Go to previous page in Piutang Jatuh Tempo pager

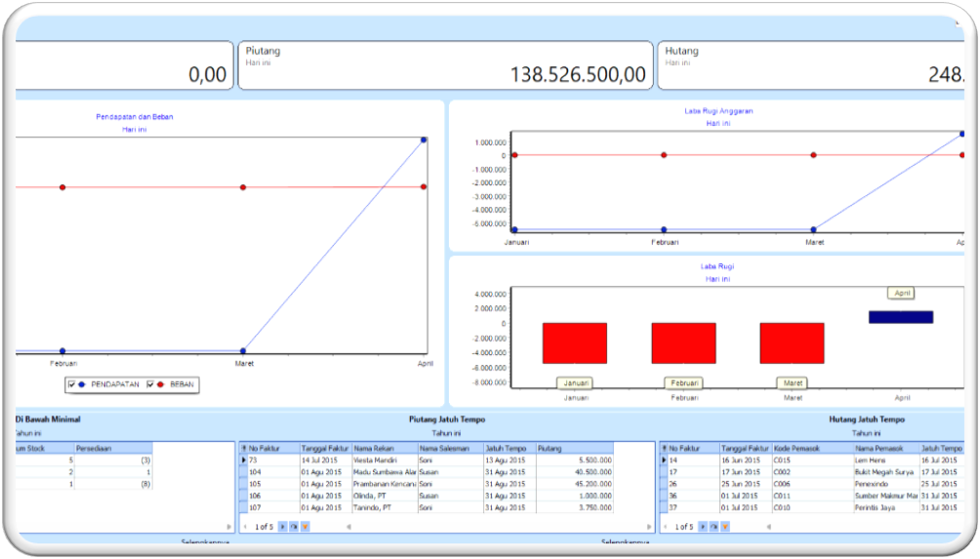(245, 527)
